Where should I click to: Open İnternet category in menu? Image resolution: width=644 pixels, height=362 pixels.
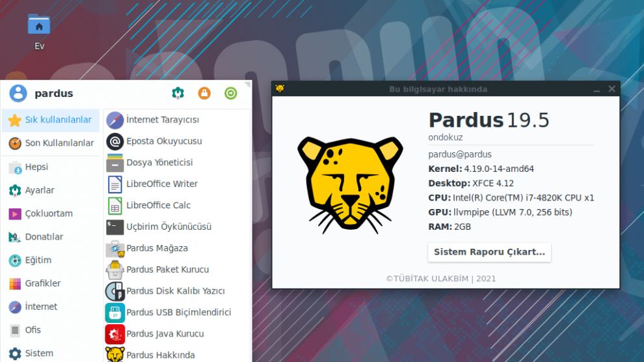point(51,307)
